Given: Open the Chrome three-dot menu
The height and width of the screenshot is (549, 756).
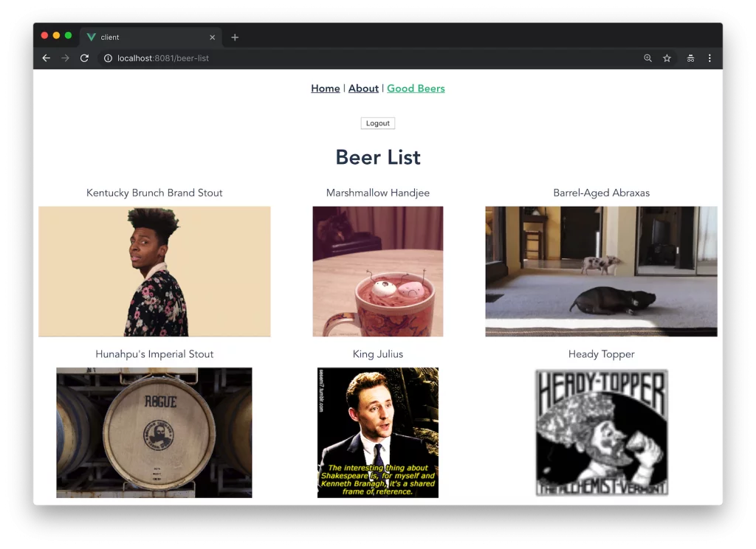Looking at the screenshot, I should (x=709, y=58).
